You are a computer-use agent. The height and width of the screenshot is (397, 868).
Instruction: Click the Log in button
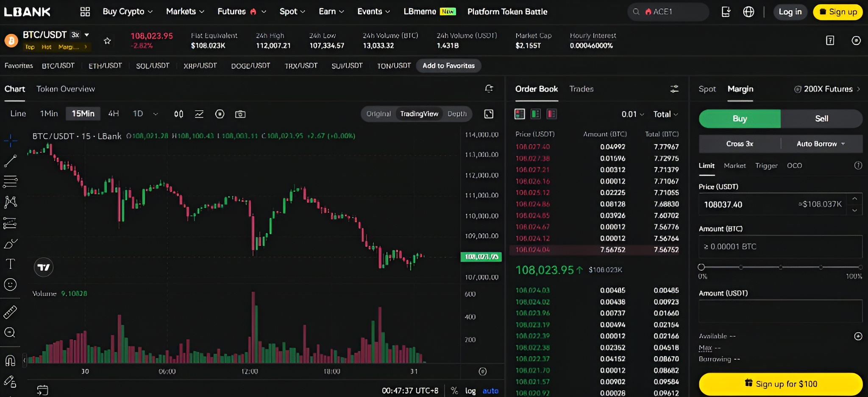coord(790,12)
